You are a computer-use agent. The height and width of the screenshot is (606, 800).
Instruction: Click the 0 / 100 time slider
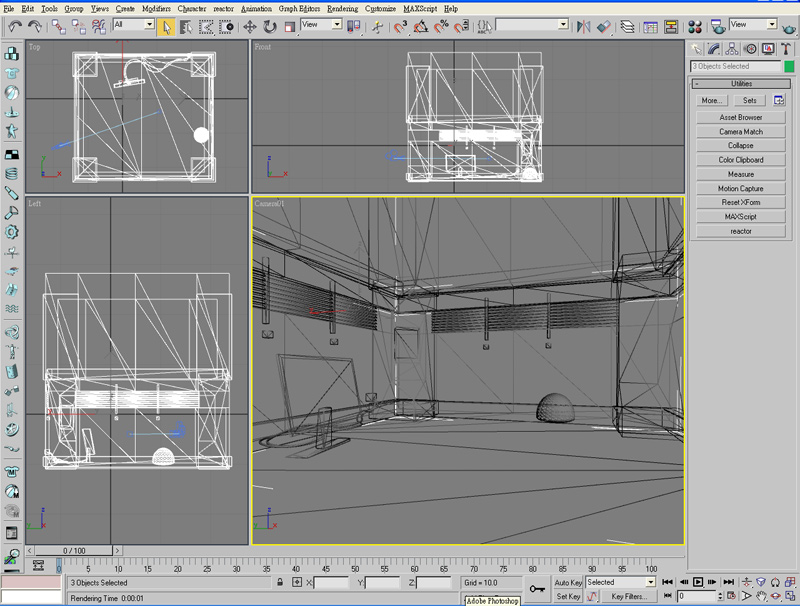74,551
